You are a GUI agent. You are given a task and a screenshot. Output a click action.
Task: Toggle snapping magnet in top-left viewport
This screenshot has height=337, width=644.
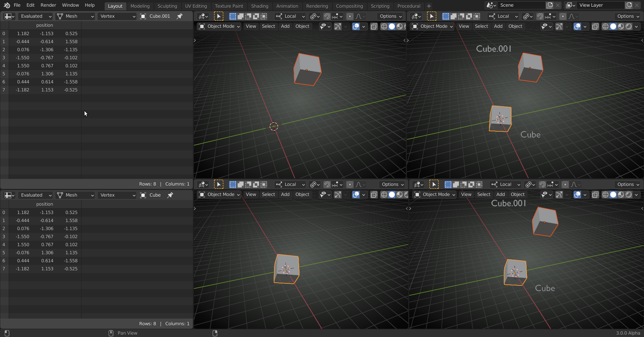point(327,16)
